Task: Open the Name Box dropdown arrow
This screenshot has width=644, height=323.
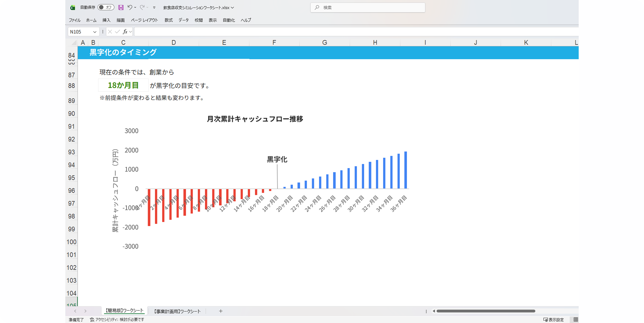Action: (x=95, y=32)
